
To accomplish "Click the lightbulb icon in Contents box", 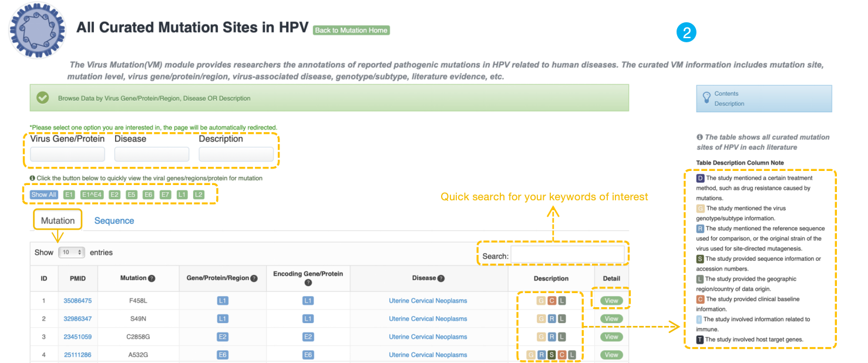I will pyautogui.click(x=704, y=99).
